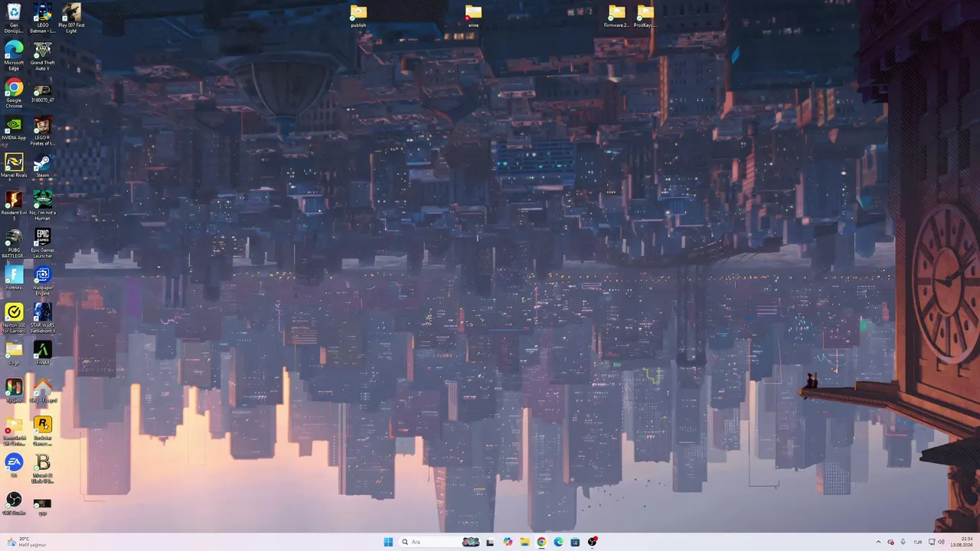The height and width of the screenshot is (551, 980).
Task: Click the taskbar search box
Action: 439,542
